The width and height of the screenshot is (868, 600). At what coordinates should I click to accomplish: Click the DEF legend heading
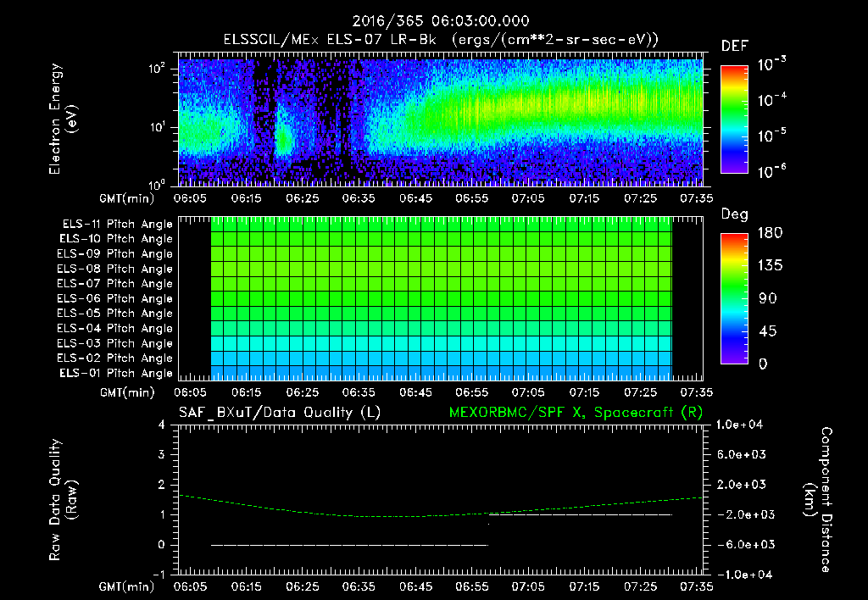coord(735,47)
